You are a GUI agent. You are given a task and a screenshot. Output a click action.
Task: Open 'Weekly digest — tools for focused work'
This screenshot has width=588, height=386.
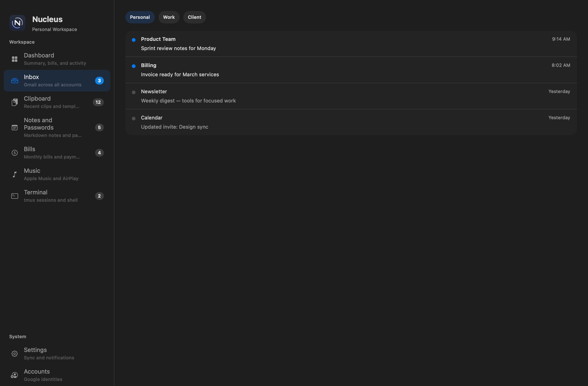188,101
